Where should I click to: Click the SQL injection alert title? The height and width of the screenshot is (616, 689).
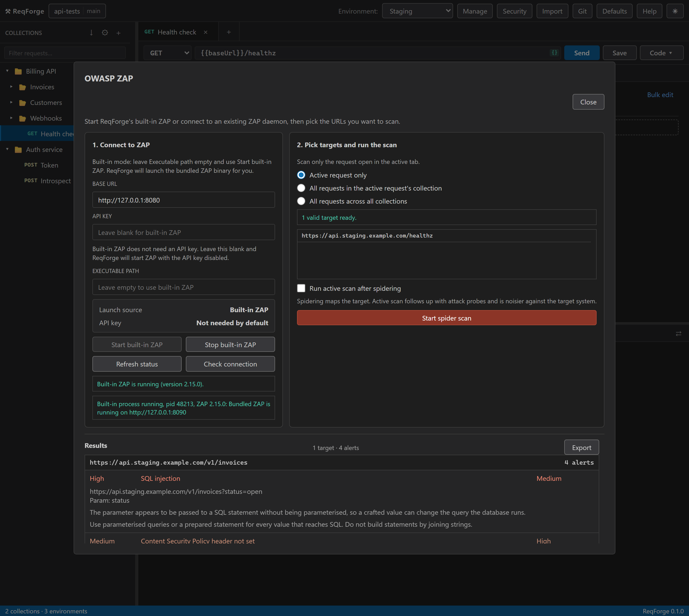(x=161, y=478)
